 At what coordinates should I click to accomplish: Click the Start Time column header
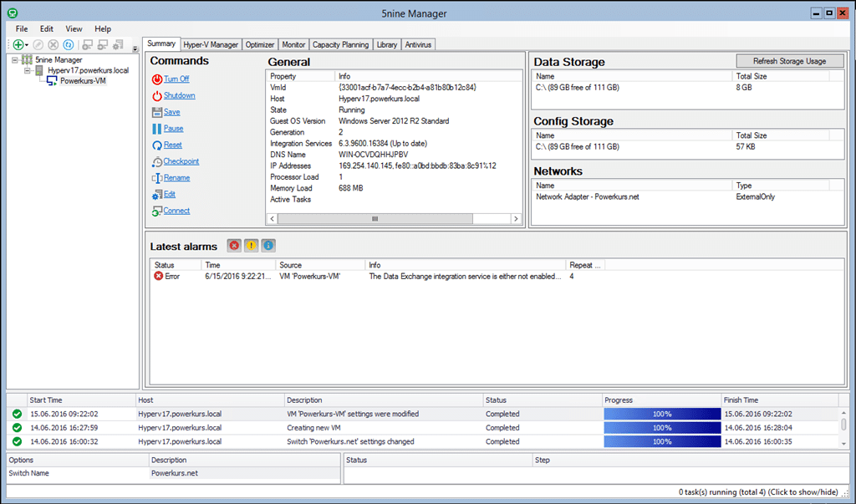click(81, 400)
